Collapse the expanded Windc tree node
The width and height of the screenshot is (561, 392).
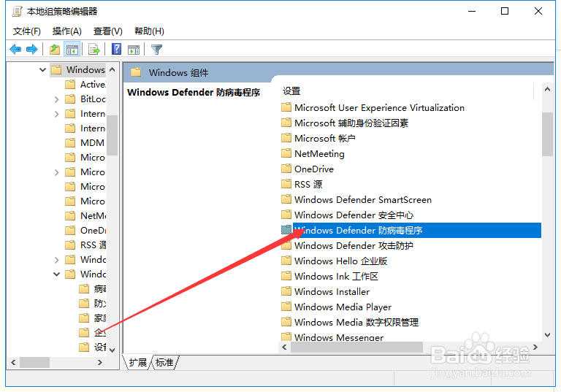(x=56, y=274)
